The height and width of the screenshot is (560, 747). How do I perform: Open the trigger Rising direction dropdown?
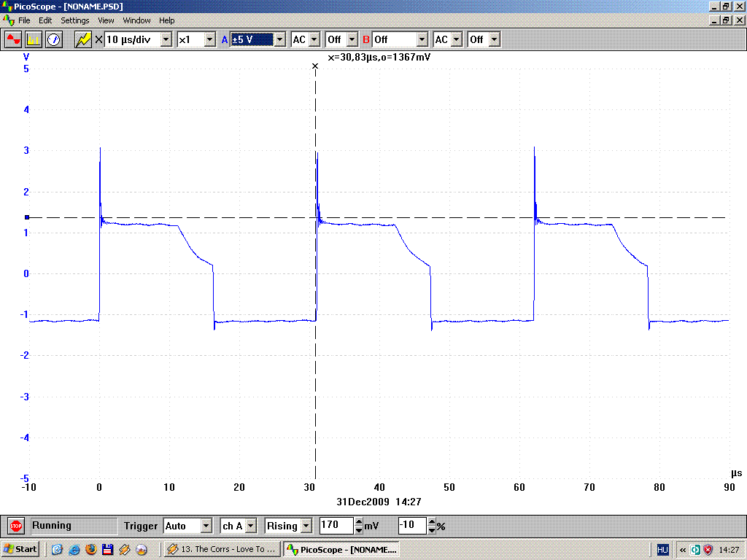click(x=306, y=526)
